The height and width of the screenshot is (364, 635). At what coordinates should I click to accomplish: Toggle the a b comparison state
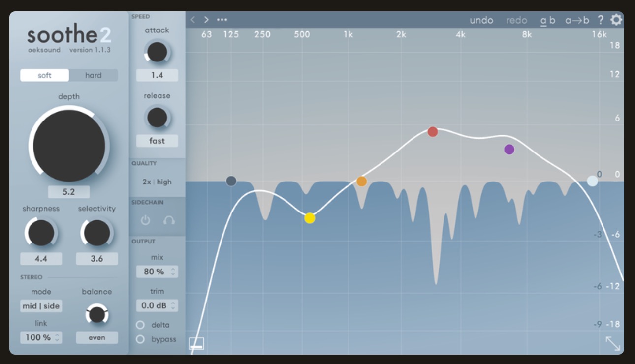click(548, 20)
